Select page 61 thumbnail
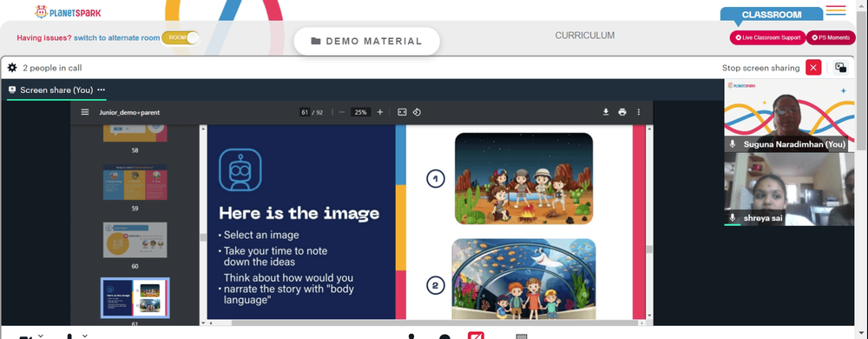Screen dimensions: 868x339 (135, 297)
